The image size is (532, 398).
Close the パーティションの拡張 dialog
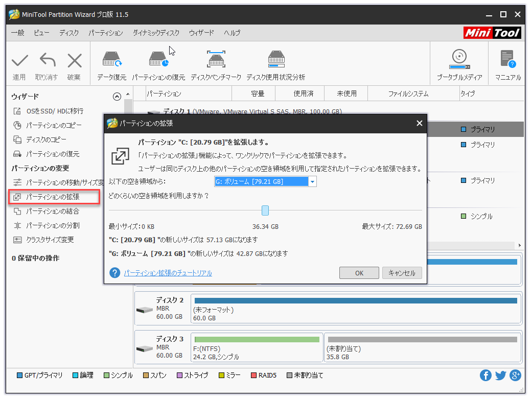pyautogui.click(x=420, y=123)
